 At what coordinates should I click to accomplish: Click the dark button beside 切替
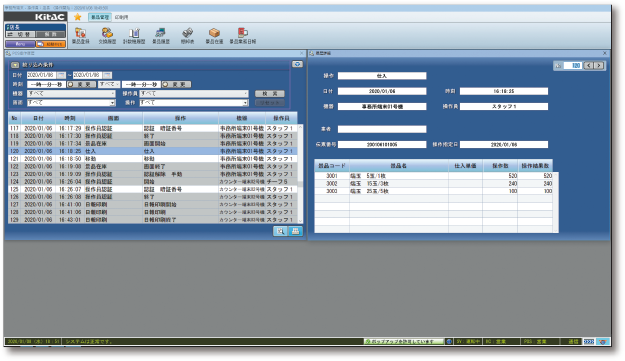(x=51, y=34)
